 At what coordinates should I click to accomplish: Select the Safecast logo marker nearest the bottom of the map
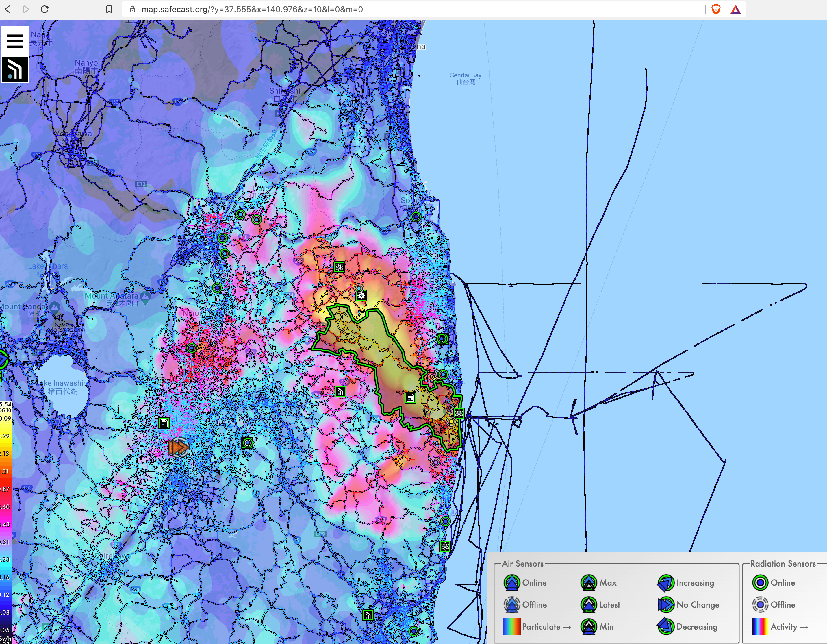[x=368, y=615]
